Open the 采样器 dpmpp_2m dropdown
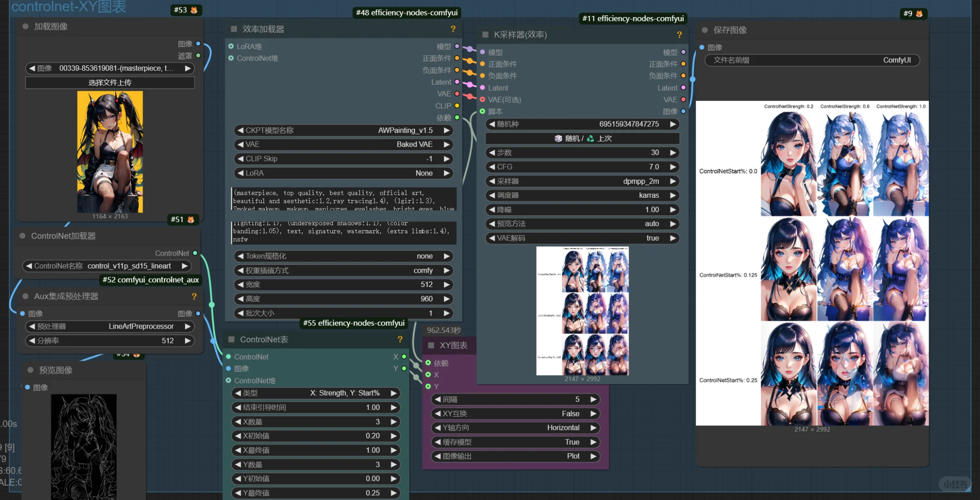980x500 pixels. coord(582,181)
